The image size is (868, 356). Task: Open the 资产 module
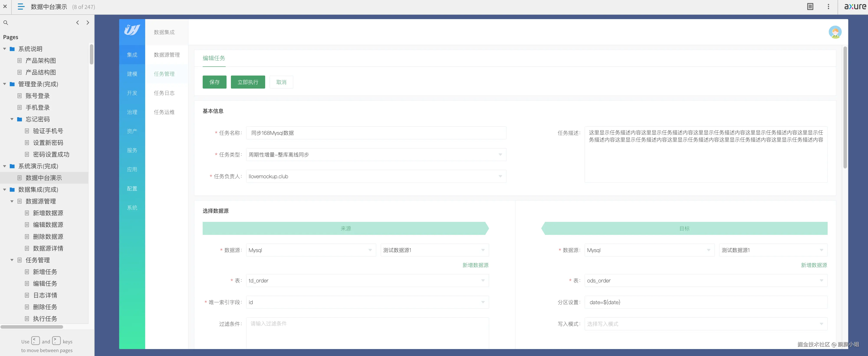132,131
